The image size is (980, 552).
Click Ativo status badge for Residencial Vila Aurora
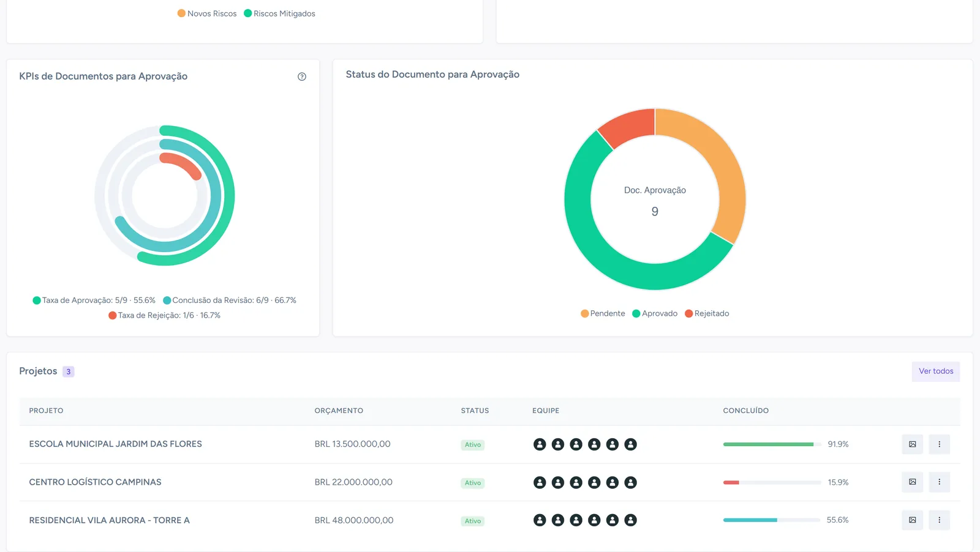473,521
